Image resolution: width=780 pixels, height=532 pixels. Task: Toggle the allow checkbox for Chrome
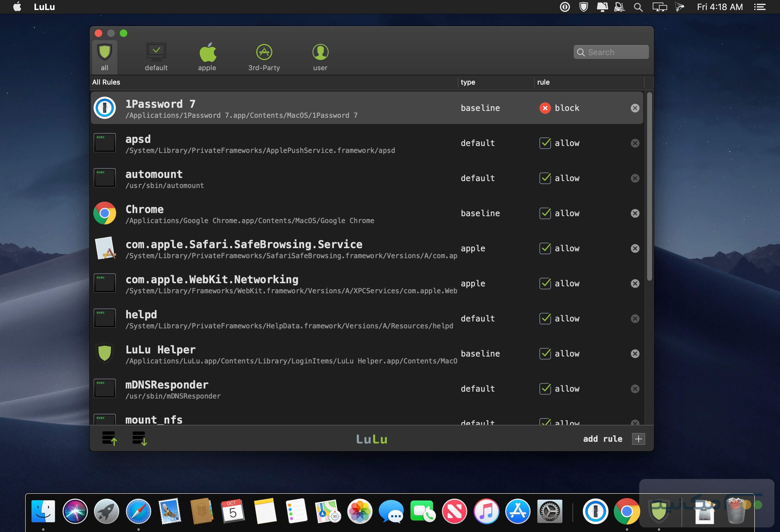click(545, 213)
